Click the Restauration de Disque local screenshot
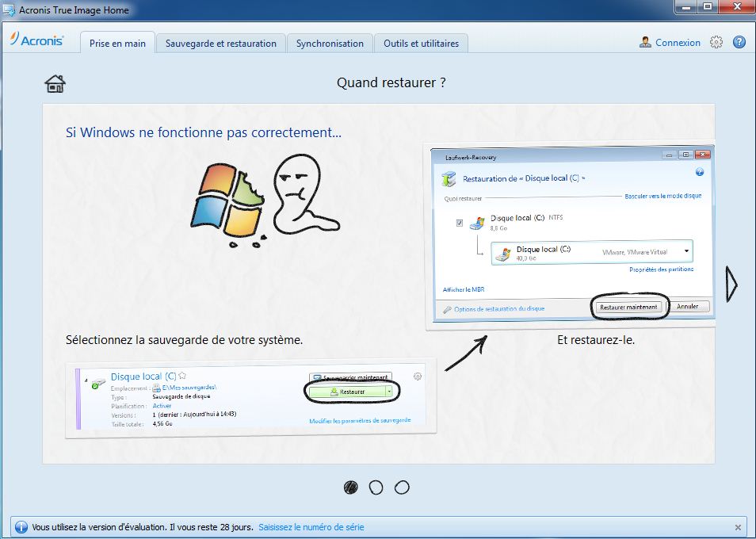Screen dimensions: 756x539 (571, 235)
